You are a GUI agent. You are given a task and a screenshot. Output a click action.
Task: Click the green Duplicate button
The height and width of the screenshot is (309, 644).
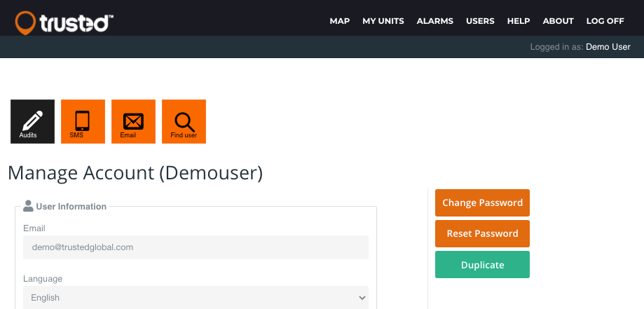pos(482,265)
